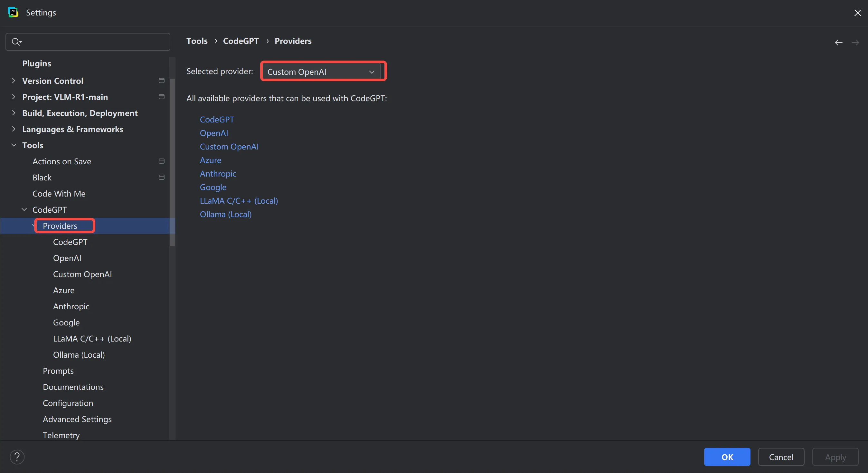Select Anthropic in the settings tree
Image resolution: width=868 pixels, height=473 pixels.
[x=71, y=306]
